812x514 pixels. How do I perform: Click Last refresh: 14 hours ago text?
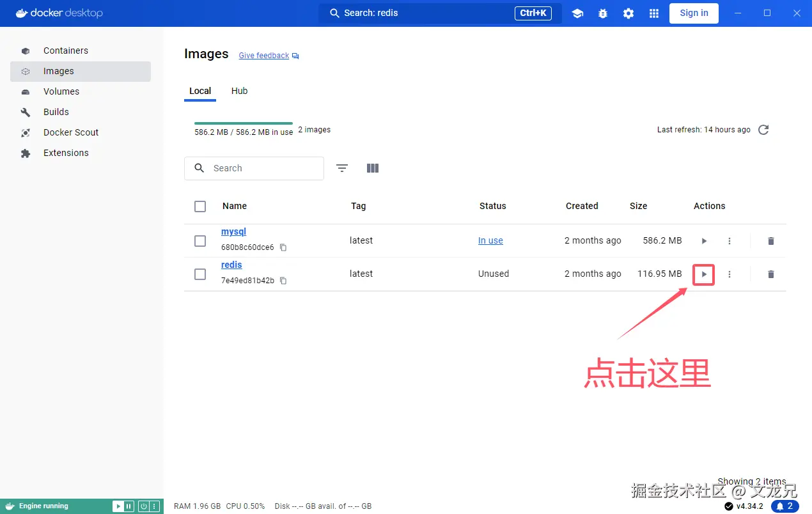click(x=704, y=130)
